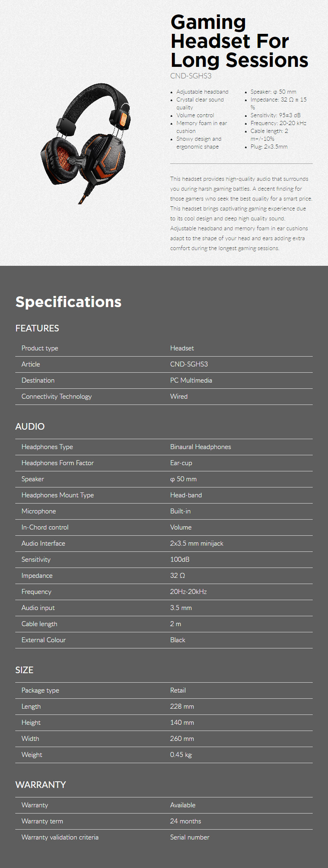
Task: Click the WARRANTY section header
Action: [40, 785]
